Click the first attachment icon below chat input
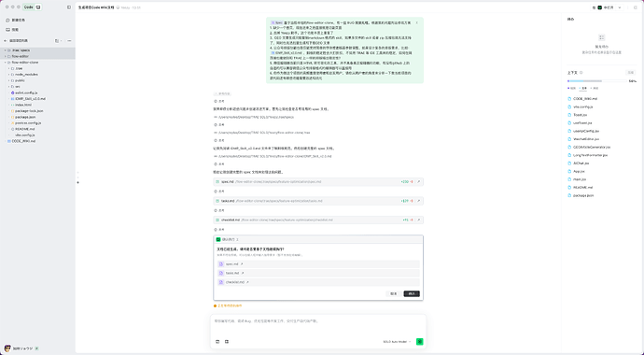Screen dimensions: 644x355 tap(217, 341)
